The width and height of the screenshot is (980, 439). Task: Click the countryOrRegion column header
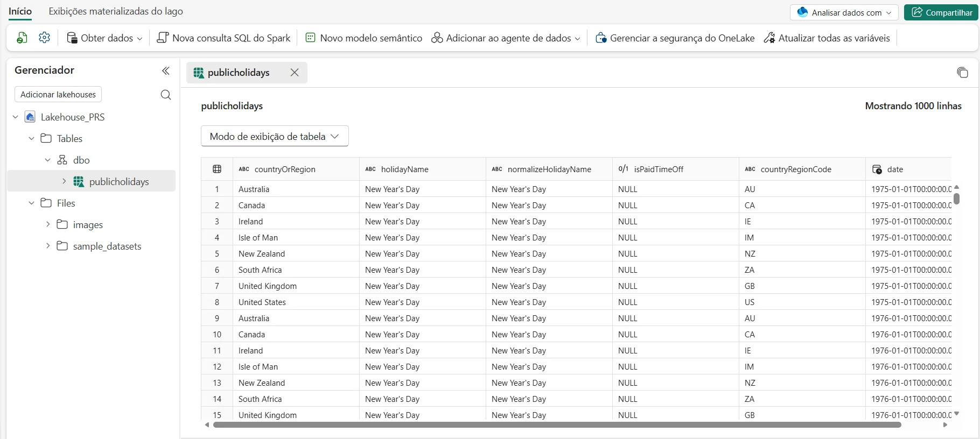(296, 169)
